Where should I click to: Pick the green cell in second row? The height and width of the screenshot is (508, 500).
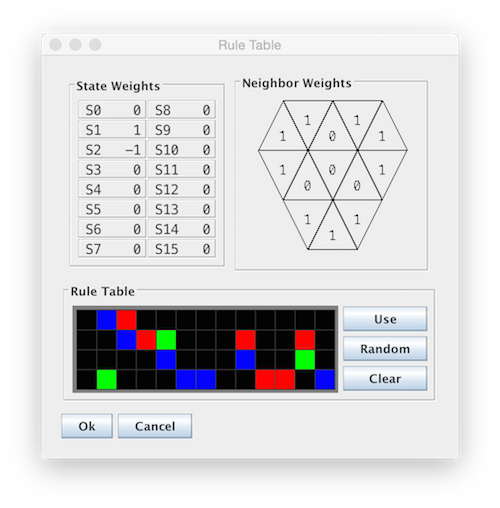[x=166, y=340]
